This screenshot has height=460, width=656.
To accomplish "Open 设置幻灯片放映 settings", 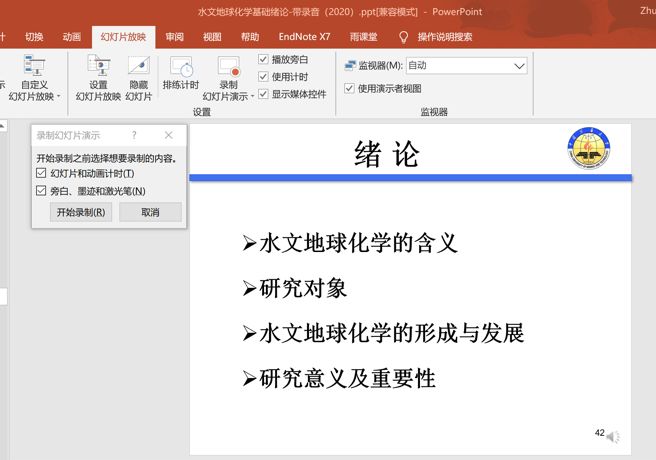I will coord(98,67).
